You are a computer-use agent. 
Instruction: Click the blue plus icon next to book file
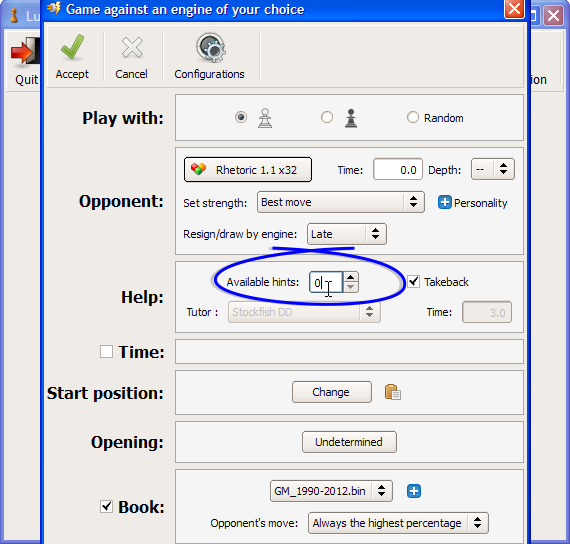coord(414,491)
